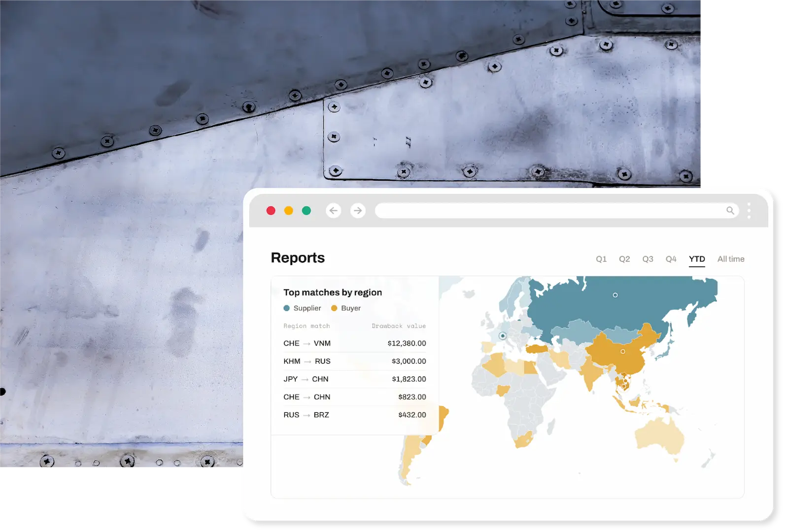Click the $432.00 value

point(412,415)
